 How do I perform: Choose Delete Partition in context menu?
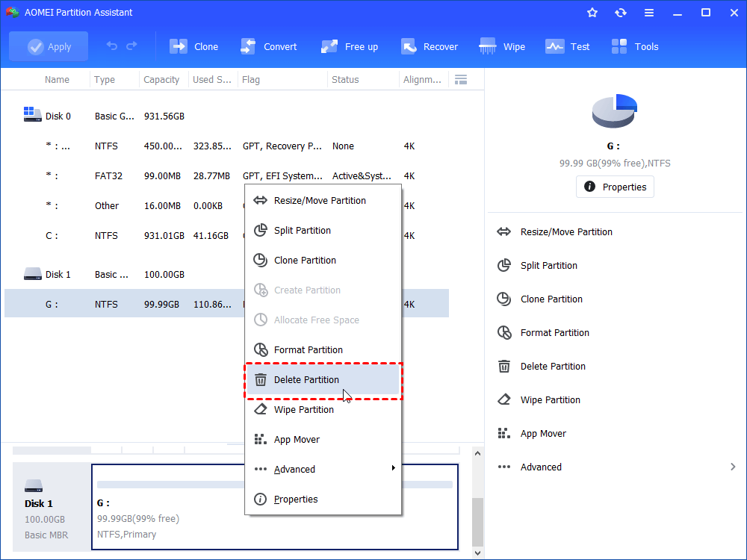pyautogui.click(x=323, y=380)
